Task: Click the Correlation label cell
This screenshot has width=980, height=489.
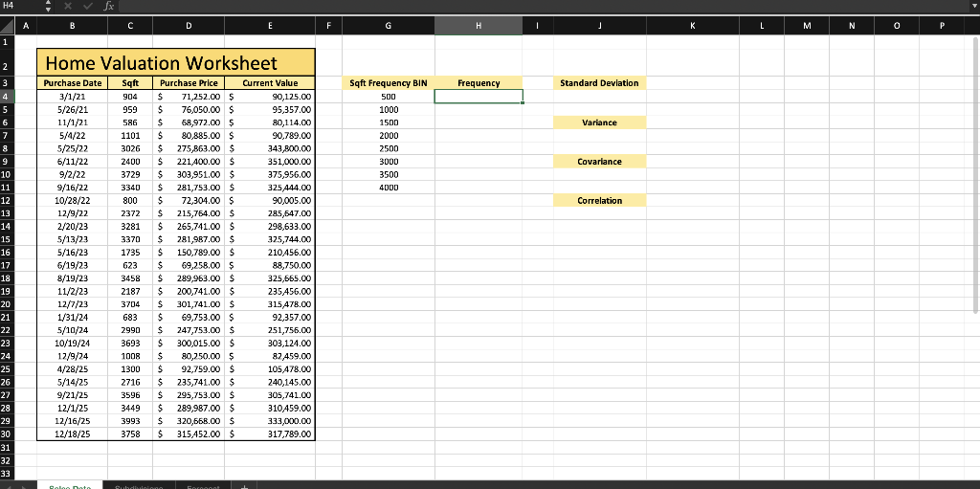Action: point(600,201)
